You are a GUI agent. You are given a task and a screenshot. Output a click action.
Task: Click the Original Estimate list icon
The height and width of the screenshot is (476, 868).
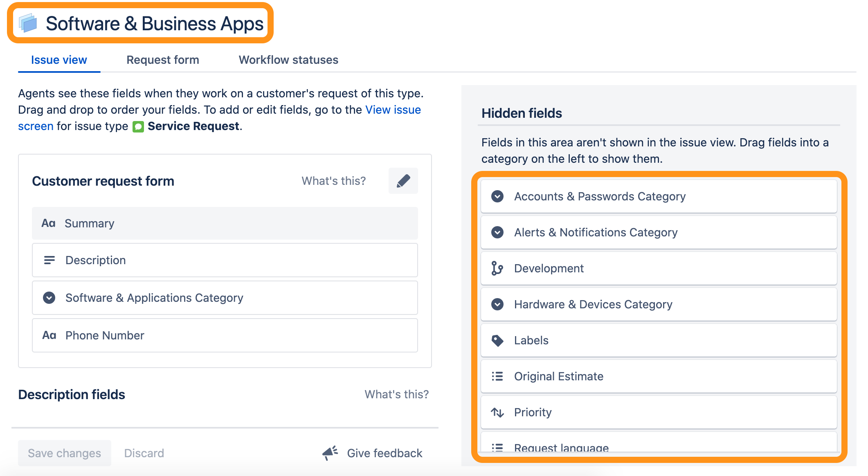pos(497,376)
